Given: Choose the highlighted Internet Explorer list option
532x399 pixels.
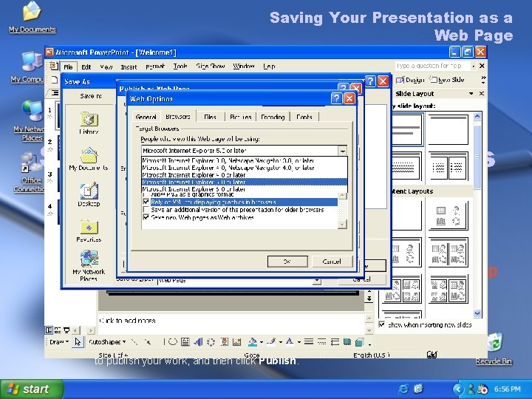Looking at the screenshot, I should pos(245,182).
